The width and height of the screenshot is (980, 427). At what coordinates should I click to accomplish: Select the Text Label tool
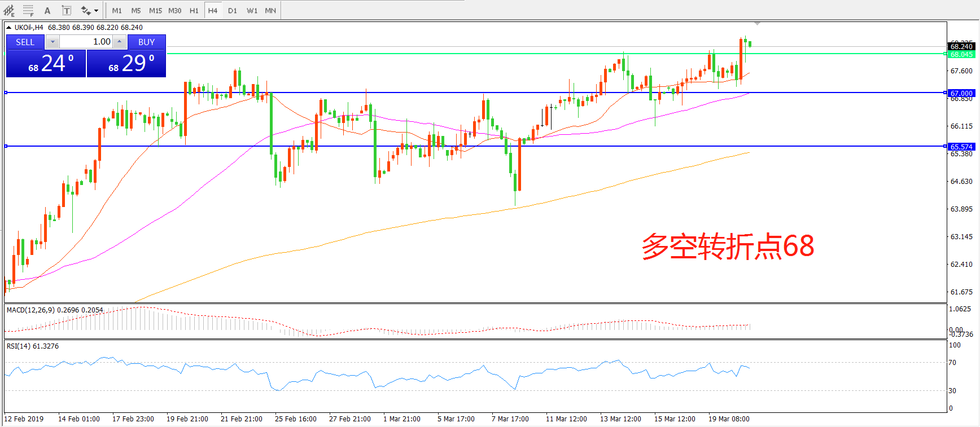(66, 10)
